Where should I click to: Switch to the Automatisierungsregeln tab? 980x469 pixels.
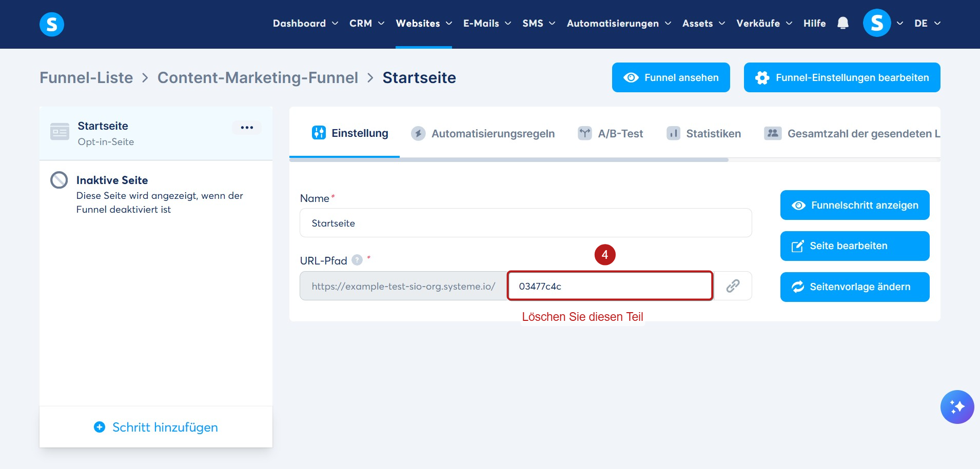483,133
